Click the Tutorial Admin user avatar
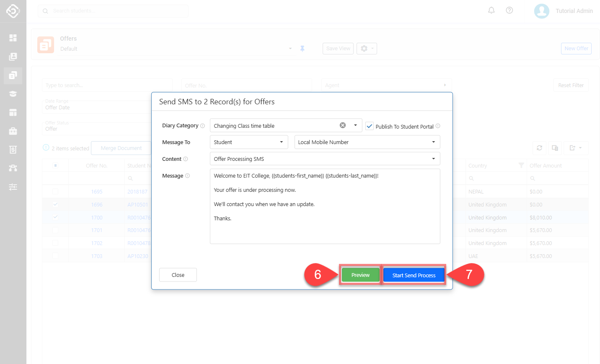 coord(541,11)
